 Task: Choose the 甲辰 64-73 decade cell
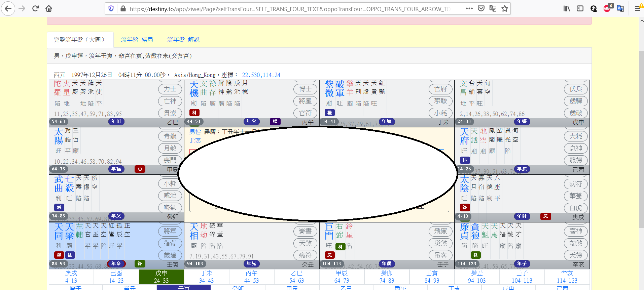point(342,277)
